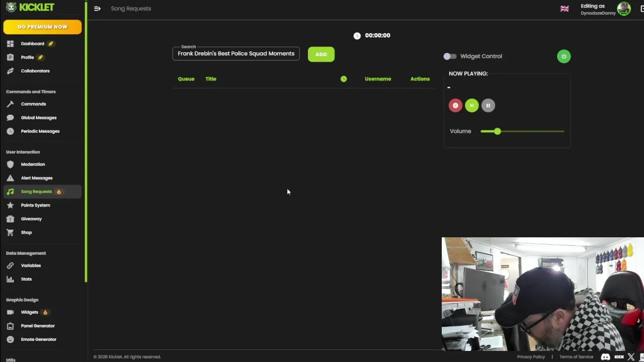Click the Actions column header
This screenshot has width=644, height=362.
420,79
